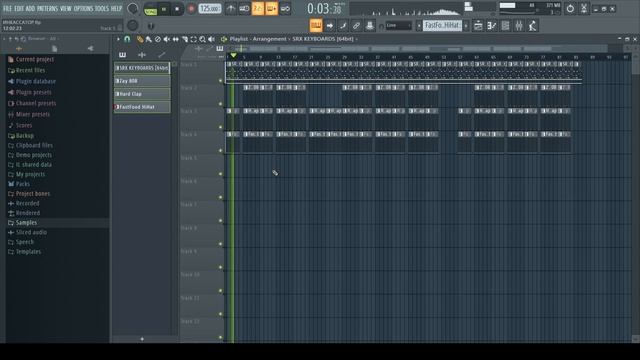This screenshot has height=360, width=640.
Task: Select the Zay 808 pattern in picker
Action: tap(142, 81)
